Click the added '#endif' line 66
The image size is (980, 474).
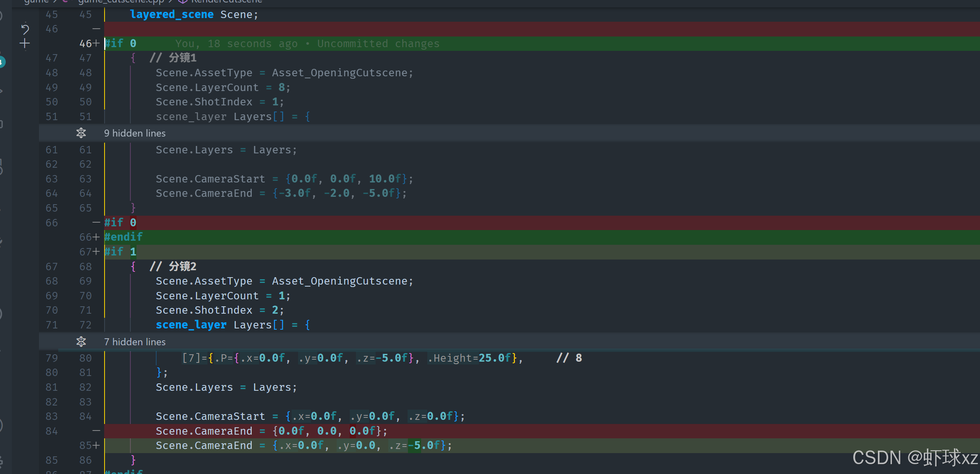123,237
